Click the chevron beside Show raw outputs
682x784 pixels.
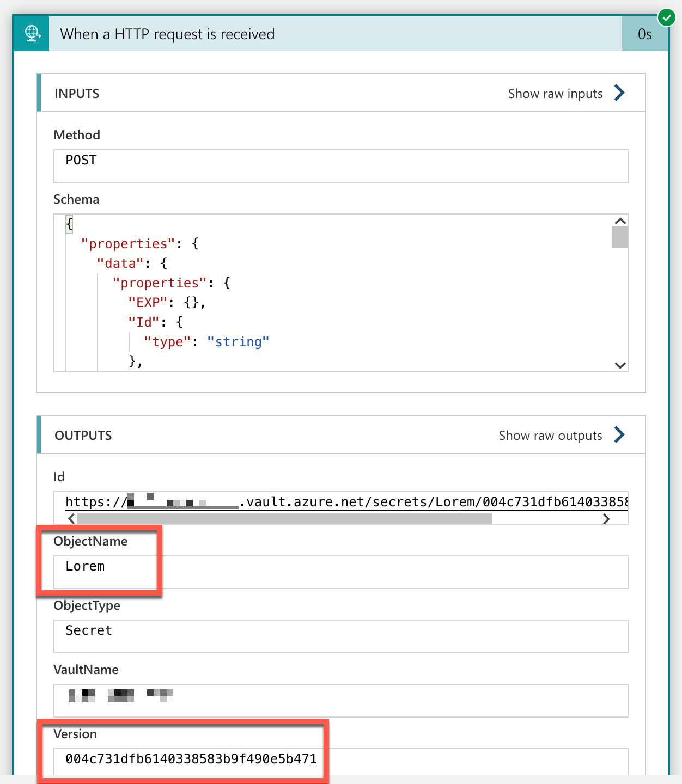coord(619,435)
